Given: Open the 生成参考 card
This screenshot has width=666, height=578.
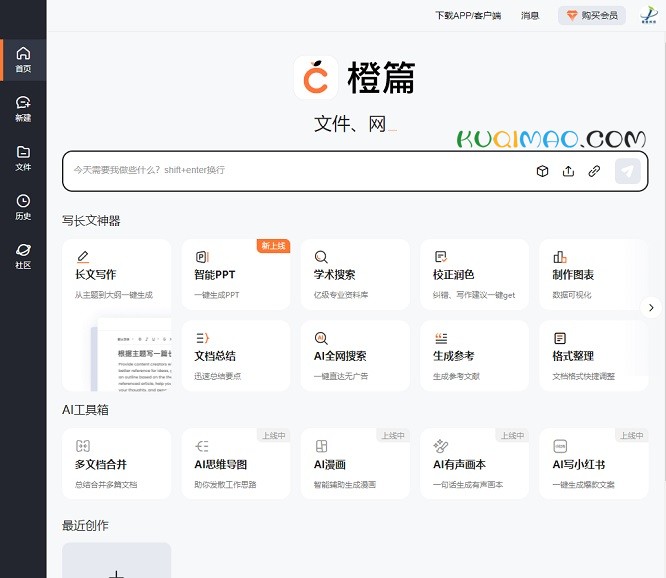Looking at the screenshot, I should [x=474, y=356].
